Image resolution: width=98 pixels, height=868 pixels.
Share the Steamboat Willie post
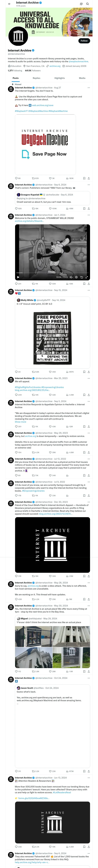pos(89,284)
